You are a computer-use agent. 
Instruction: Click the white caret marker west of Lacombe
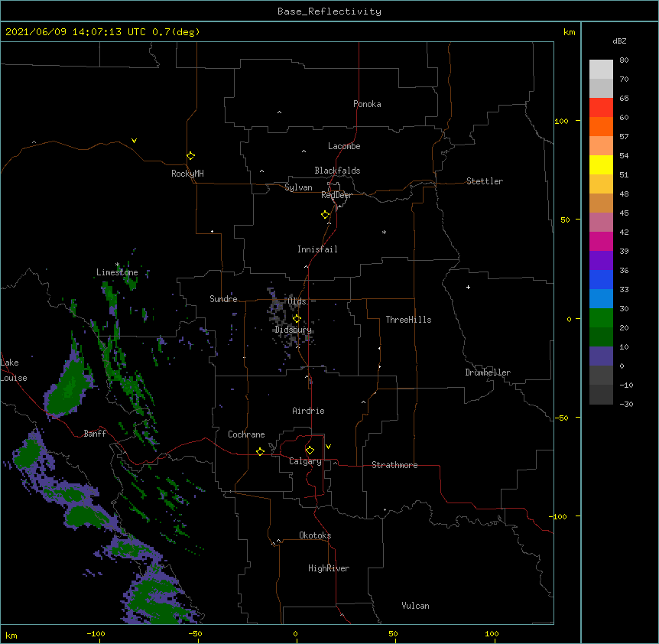pyautogui.click(x=304, y=151)
